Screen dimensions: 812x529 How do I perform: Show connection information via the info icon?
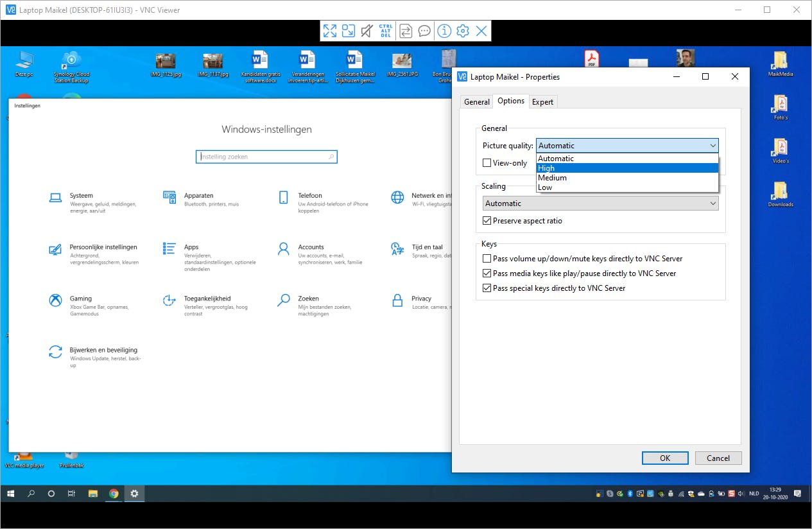point(444,31)
